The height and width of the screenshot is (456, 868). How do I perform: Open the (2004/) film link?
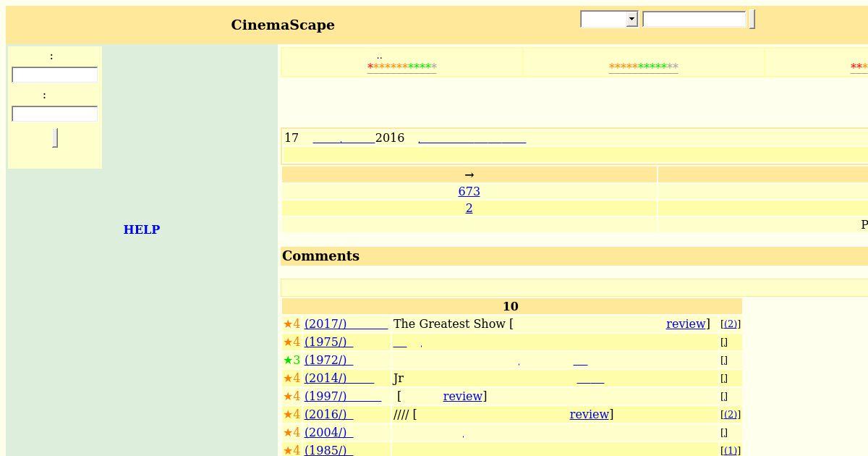coord(328,432)
